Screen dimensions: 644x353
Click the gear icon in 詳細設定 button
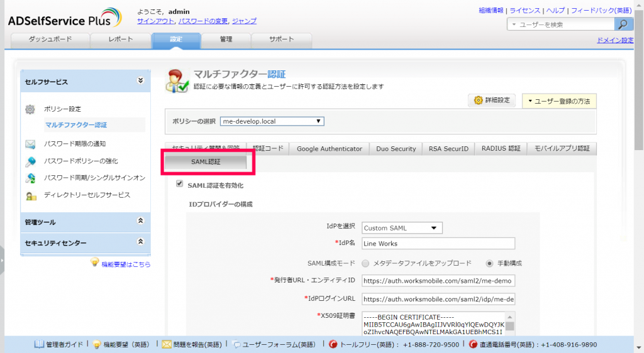[478, 100]
